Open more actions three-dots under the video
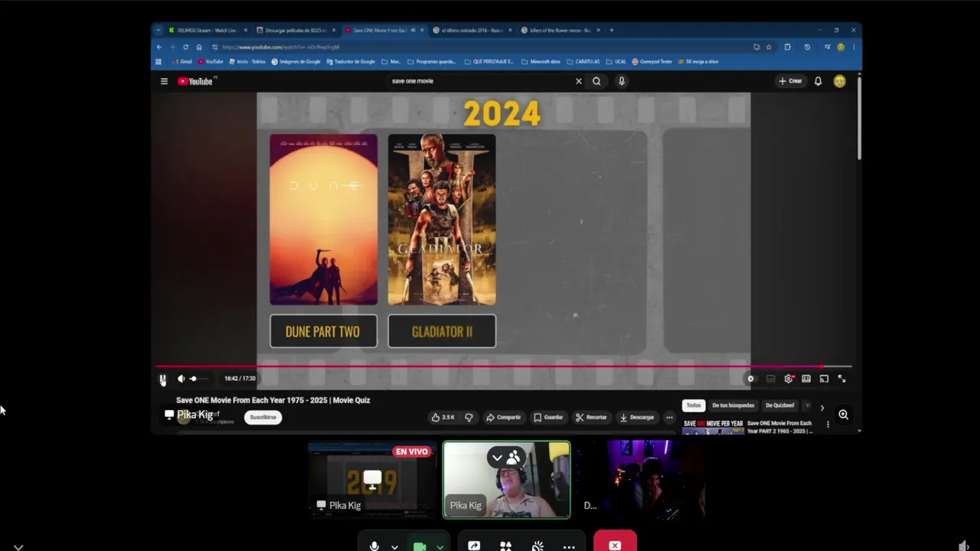Image resolution: width=980 pixels, height=551 pixels. [x=669, y=417]
